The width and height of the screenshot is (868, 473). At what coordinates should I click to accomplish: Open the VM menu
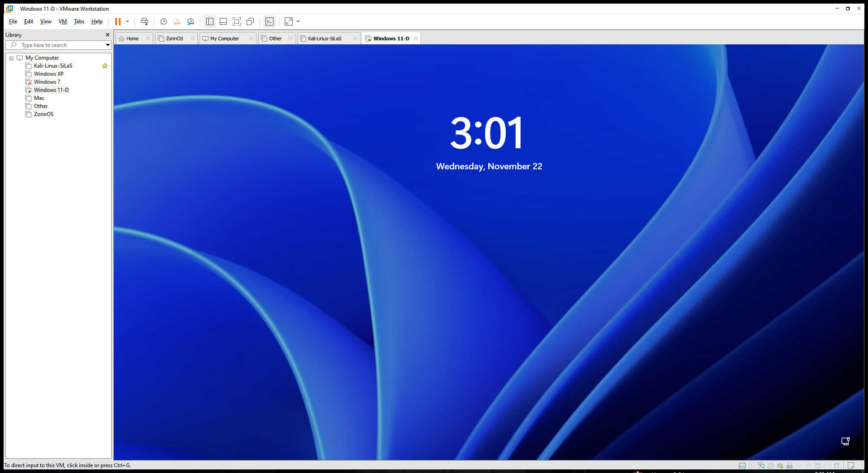[63, 21]
